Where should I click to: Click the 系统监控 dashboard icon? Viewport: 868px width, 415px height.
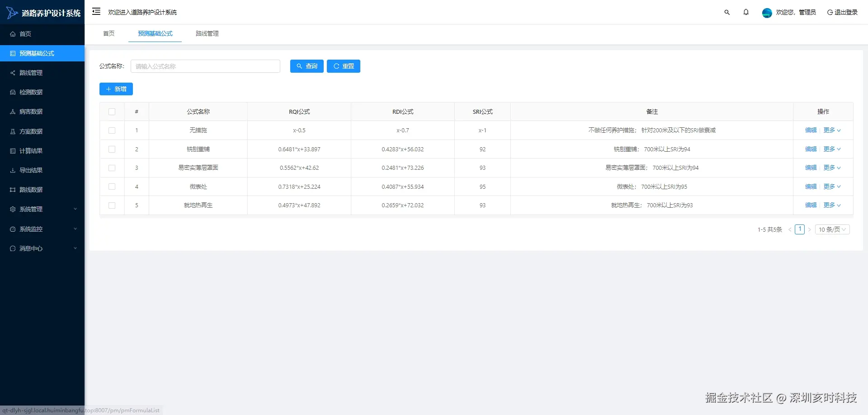13,229
